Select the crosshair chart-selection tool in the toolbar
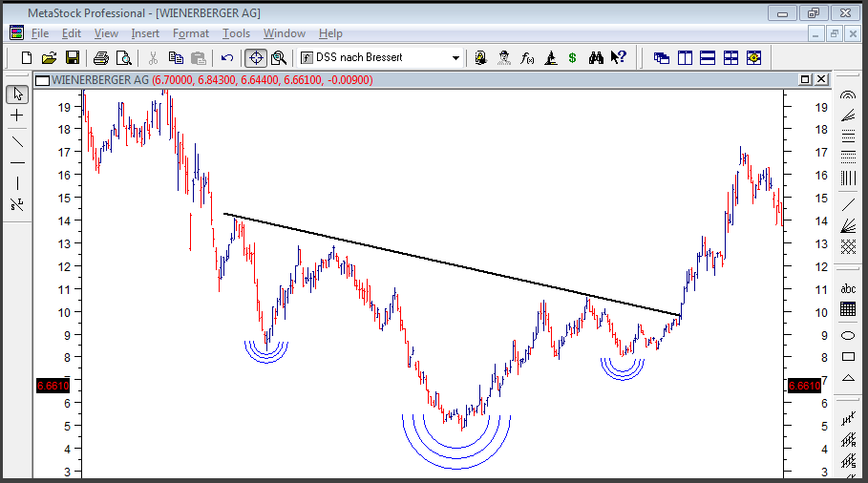 (256, 57)
